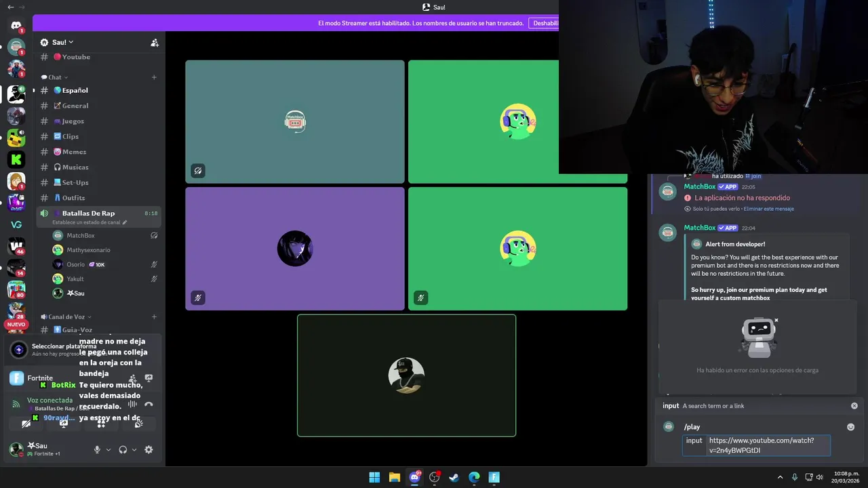This screenshot has height=488, width=868.
Task: Open the Kick server icon
Action: pyautogui.click(x=16, y=159)
